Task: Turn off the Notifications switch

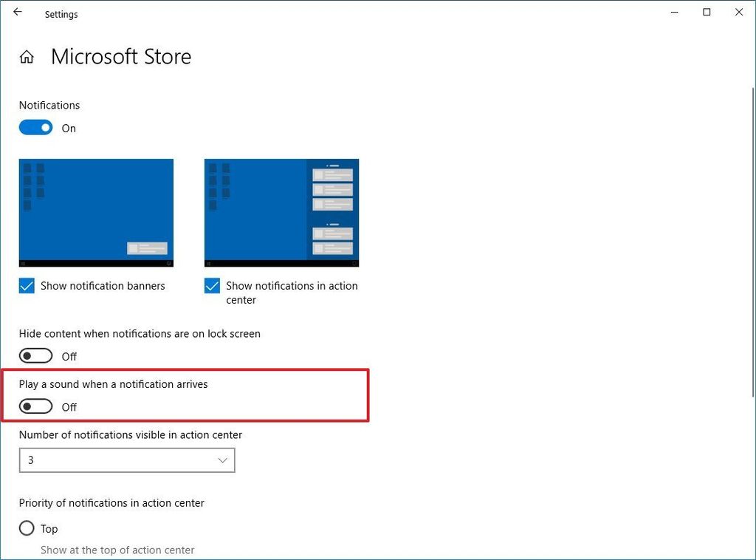Action: pyautogui.click(x=35, y=127)
